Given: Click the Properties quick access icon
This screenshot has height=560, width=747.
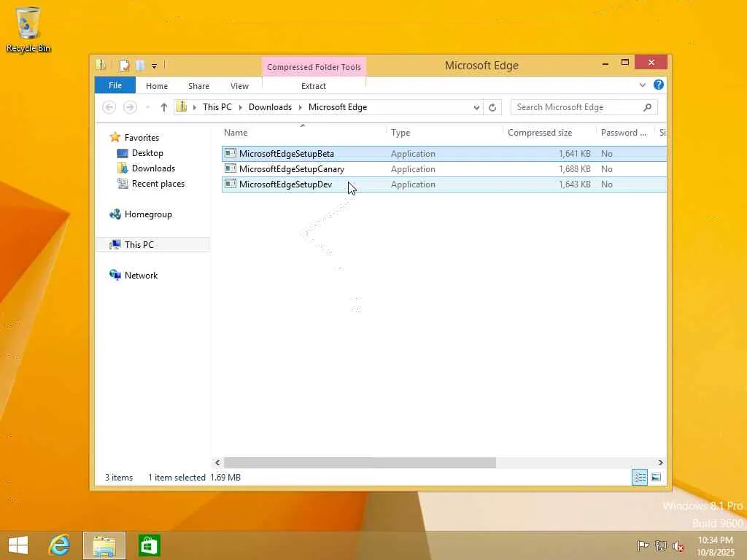Looking at the screenshot, I should pos(124,65).
